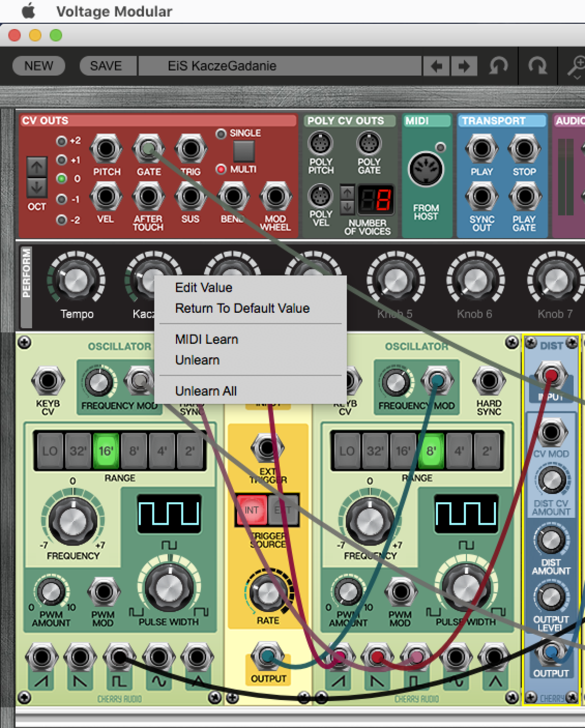The image size is (585, 728).
Task: Click left oscillator PWM MOD jack
Action: coord(103,592)
